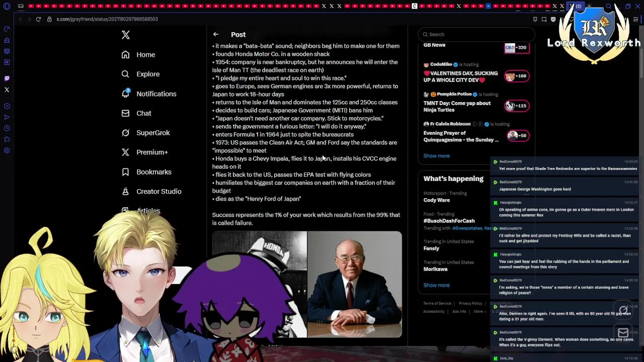
Task: Open Creator Studio in X navigation
Action: 151,192
